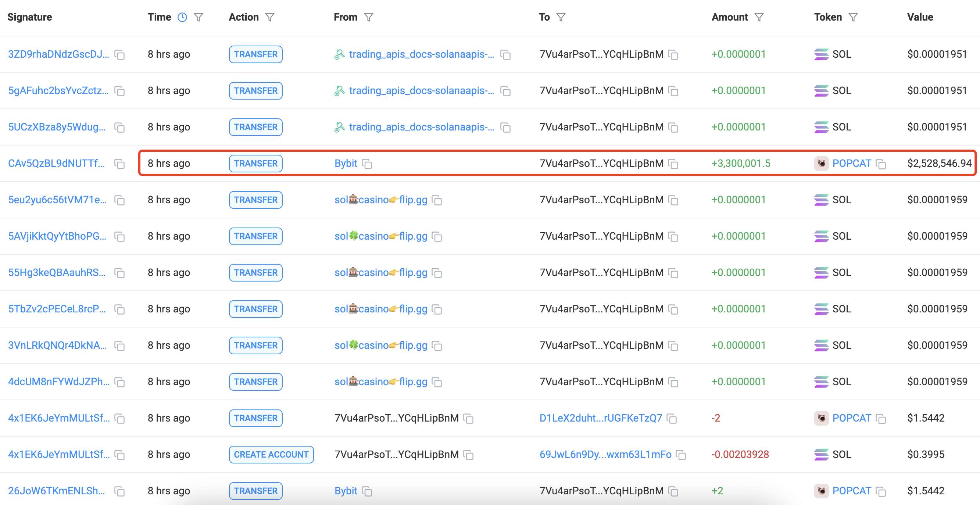
Task: Open the Time column filter
Action: tap(198, 17)
